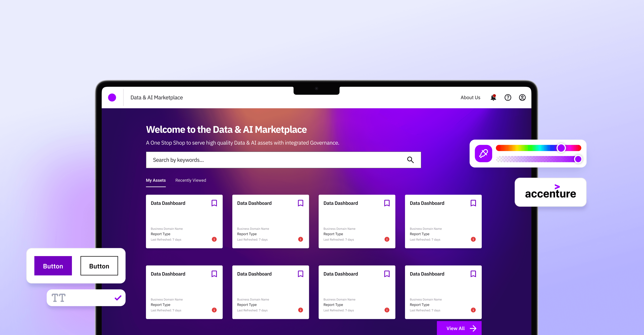This screenshot has height=335, width=644.
Task: Click the View All button
Action: (x=459, y=328)
